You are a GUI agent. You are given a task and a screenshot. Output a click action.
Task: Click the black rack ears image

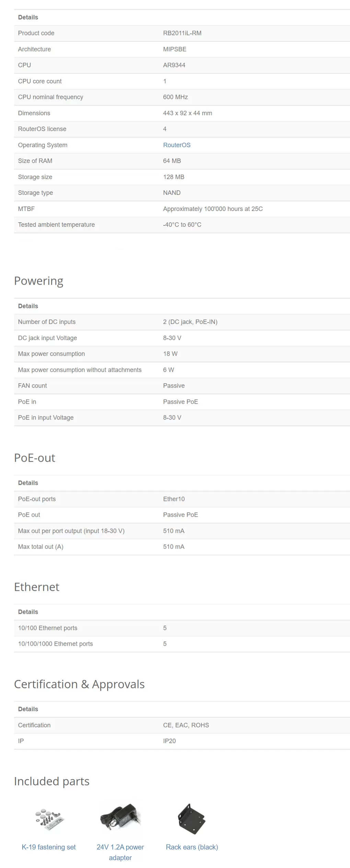pos(192,819)
